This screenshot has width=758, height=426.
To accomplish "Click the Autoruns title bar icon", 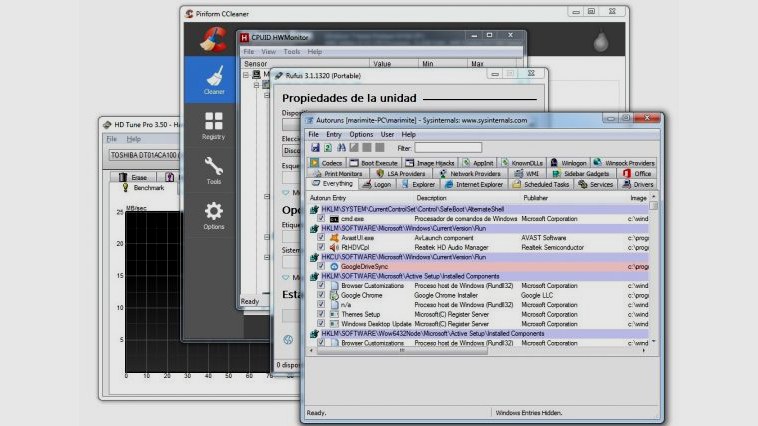I will 309,120.
